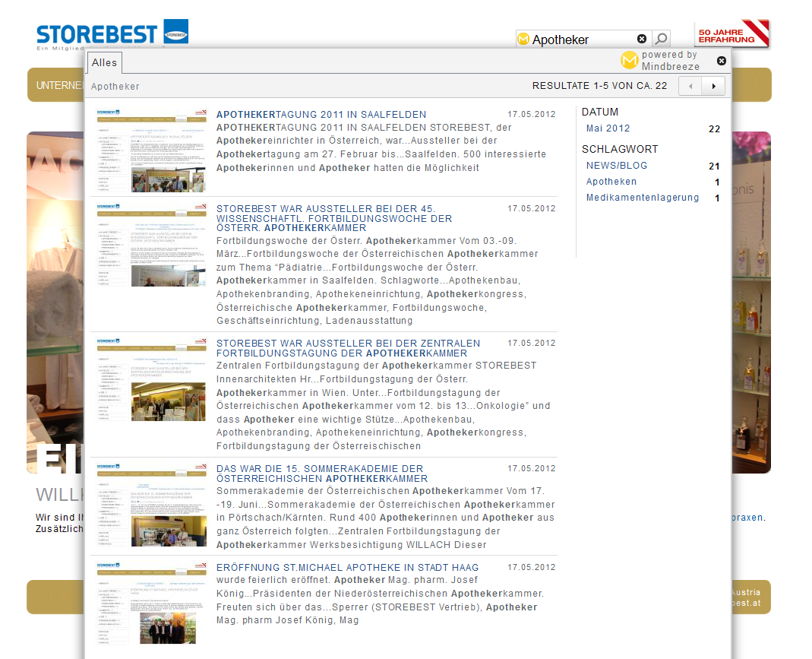This screenshot has height=659, width=812.
Task: Click thumbnail of Apothekertagung 2011 result
Action: (x=152, y=150)
